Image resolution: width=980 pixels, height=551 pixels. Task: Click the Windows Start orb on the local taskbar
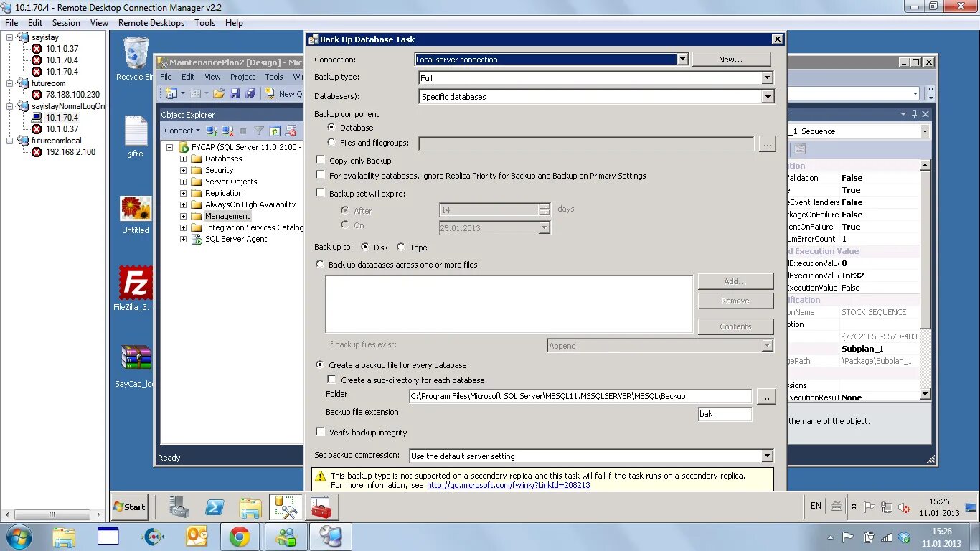click(19, 537)
